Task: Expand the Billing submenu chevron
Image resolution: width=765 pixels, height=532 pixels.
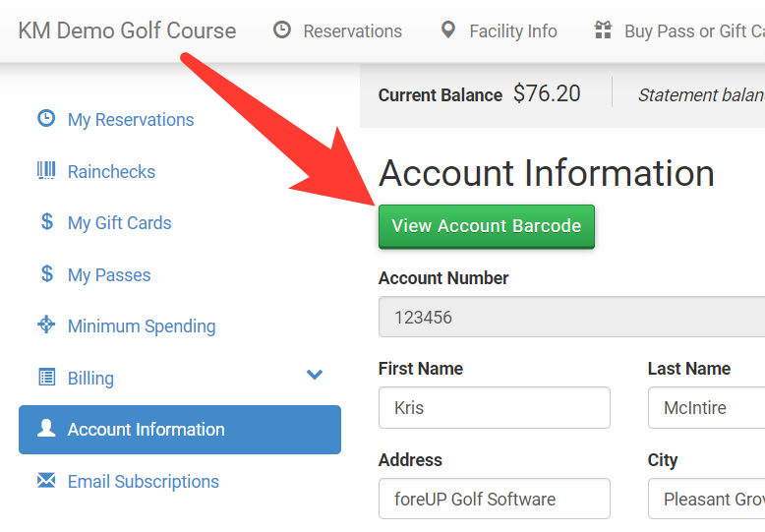Action: (315, 375)
